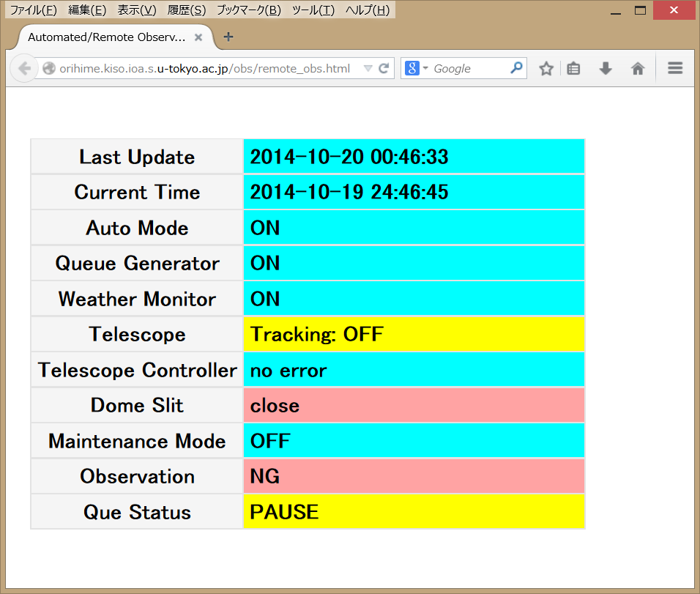Click the yellow Tracking: OFF cell
The height and width of the screenshot is (594, 700).
pyautogui.click(x=414, y=335)
